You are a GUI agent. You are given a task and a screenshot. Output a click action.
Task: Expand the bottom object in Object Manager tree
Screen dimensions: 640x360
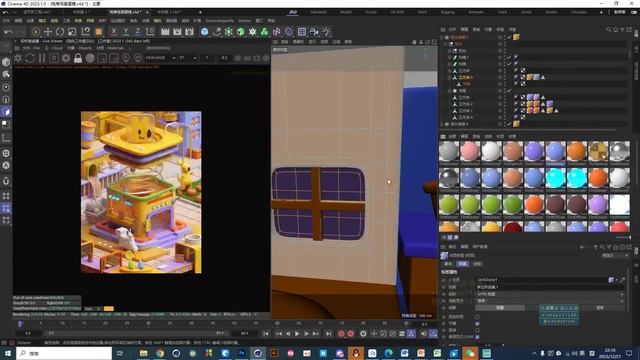point(442,124)
